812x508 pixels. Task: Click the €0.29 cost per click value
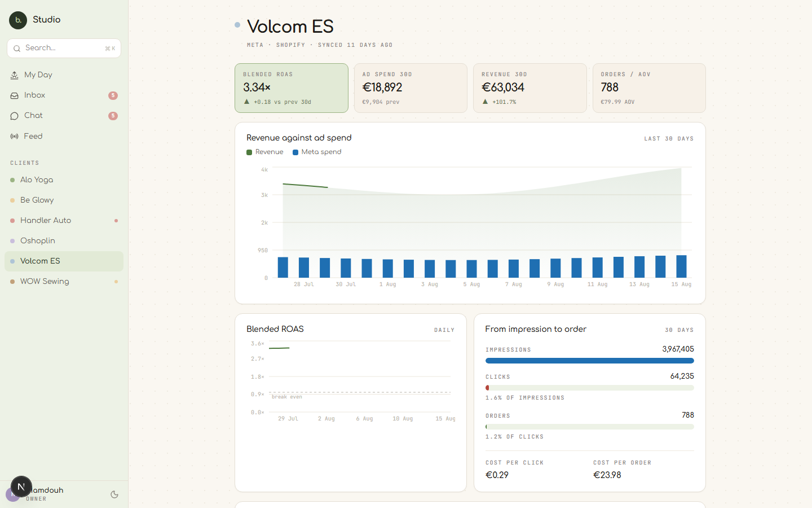coord(497,475)
